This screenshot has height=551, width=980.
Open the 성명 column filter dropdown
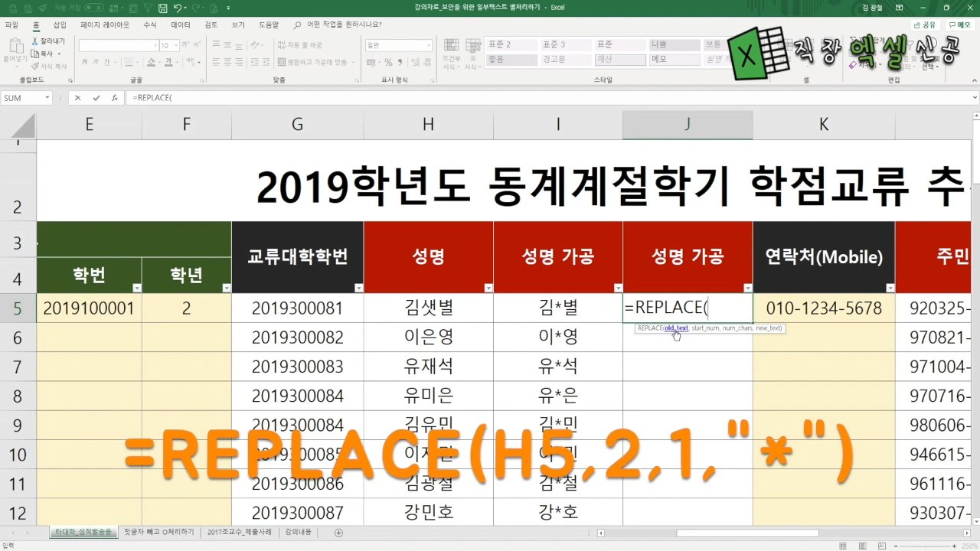click(487, 288)
